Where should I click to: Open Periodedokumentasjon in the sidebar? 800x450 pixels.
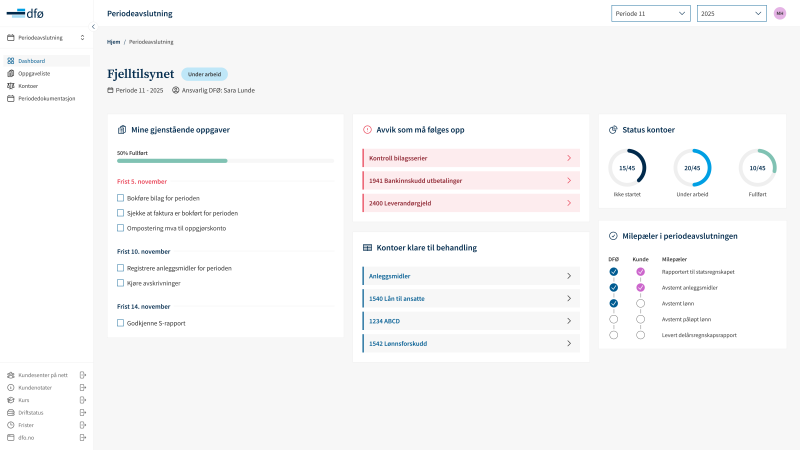46,98
